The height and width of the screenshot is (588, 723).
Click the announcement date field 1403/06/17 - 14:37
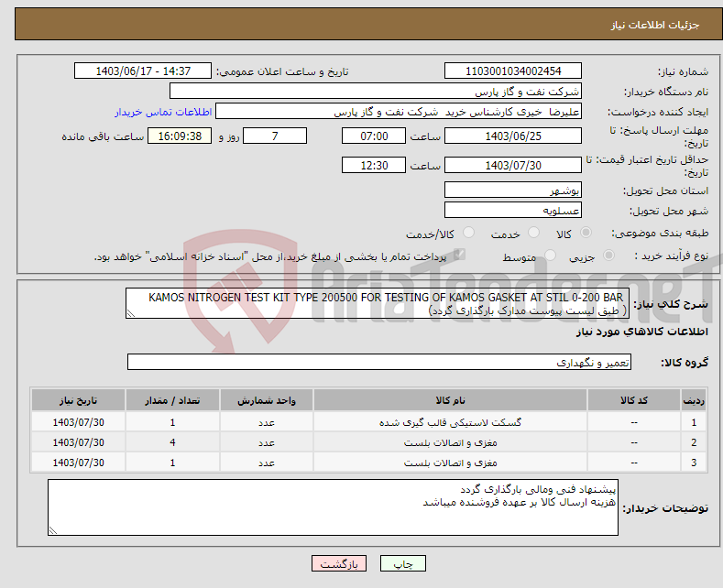(143, 71)
